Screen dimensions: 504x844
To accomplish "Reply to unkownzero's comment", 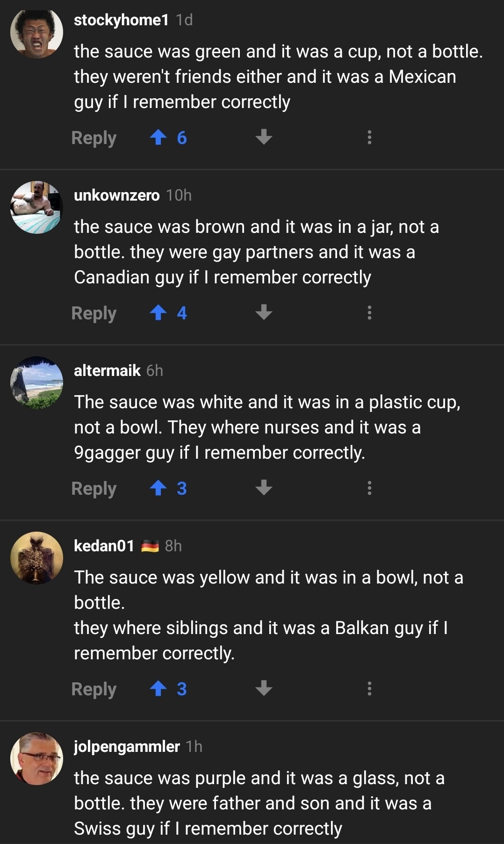I will coord(94,313).
